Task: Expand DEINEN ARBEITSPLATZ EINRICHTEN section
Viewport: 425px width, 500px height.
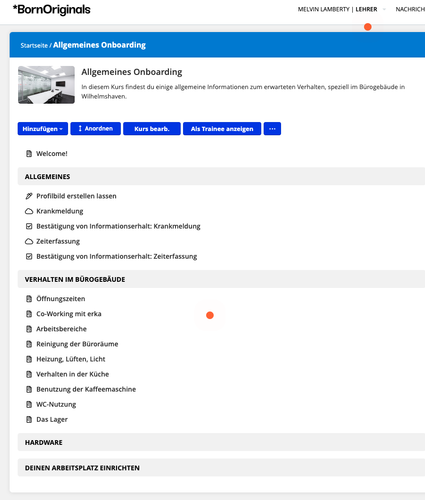Action: tap(221, 468)
